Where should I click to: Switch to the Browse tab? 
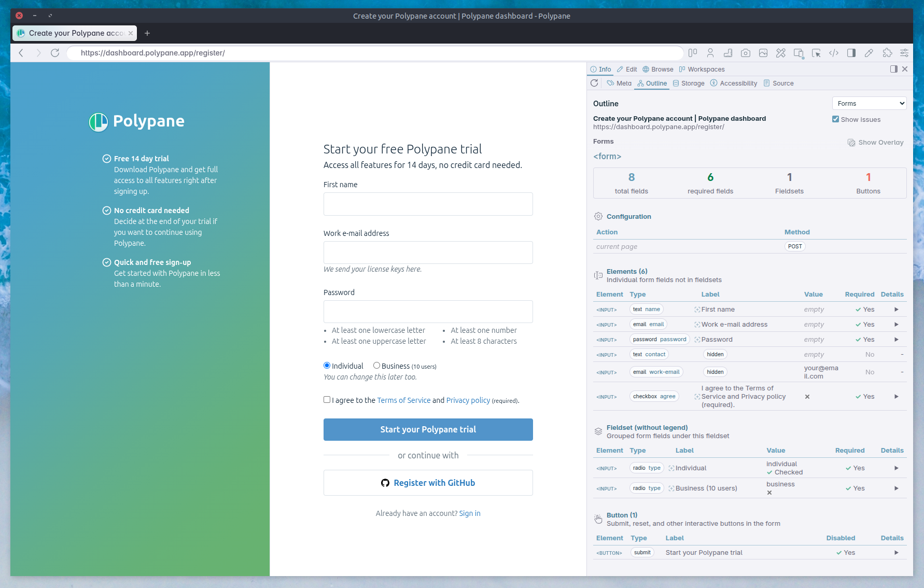click(x=658, y=69)
